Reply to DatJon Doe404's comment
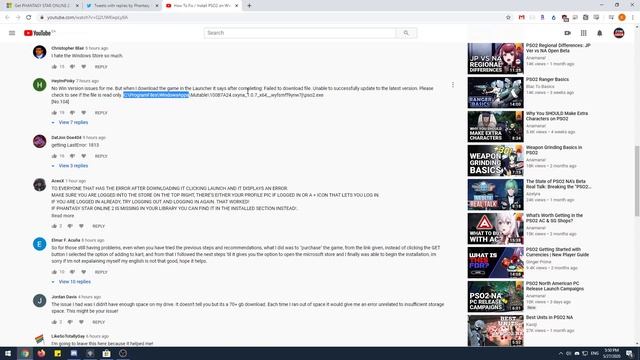 coord(101,156)
